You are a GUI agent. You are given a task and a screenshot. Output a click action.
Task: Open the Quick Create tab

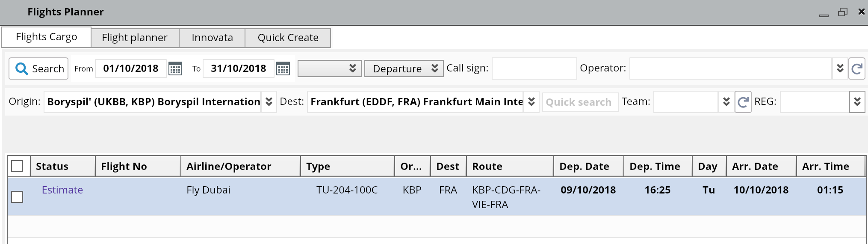click(288, 38)
